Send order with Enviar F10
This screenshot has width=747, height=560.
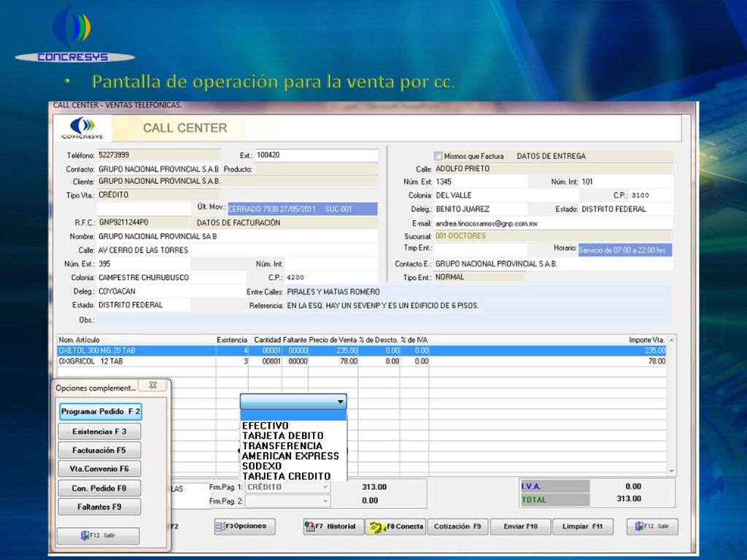coord(520,526)
